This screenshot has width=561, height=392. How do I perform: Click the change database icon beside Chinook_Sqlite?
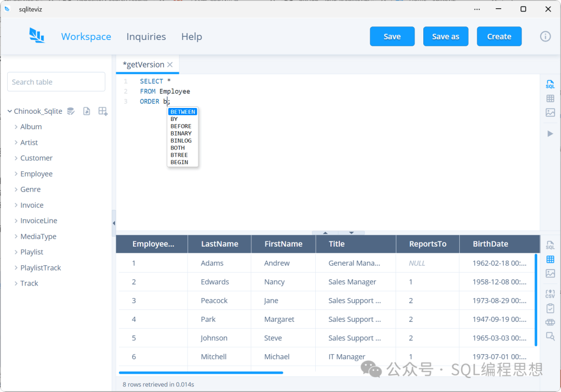point(71,111)
